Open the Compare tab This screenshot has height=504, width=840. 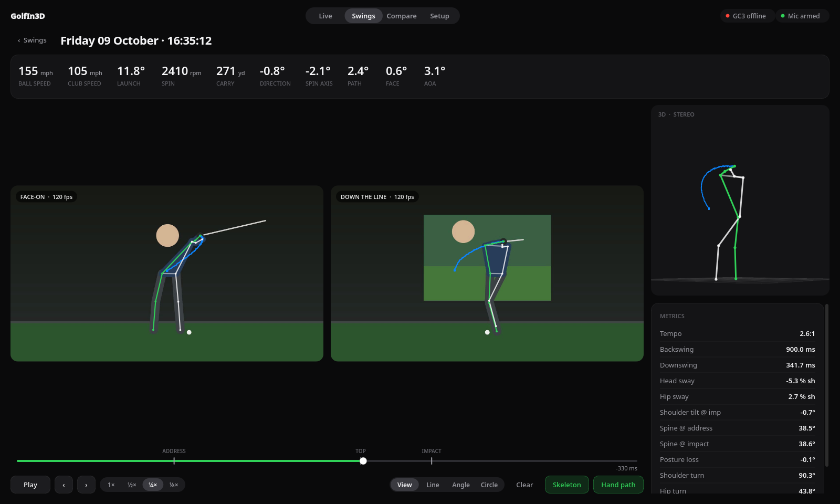[402, 16]
